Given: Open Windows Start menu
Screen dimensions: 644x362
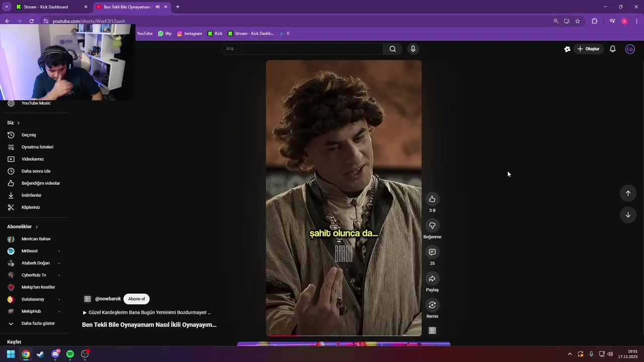Looking at the screenshot, I should point(11,354).
